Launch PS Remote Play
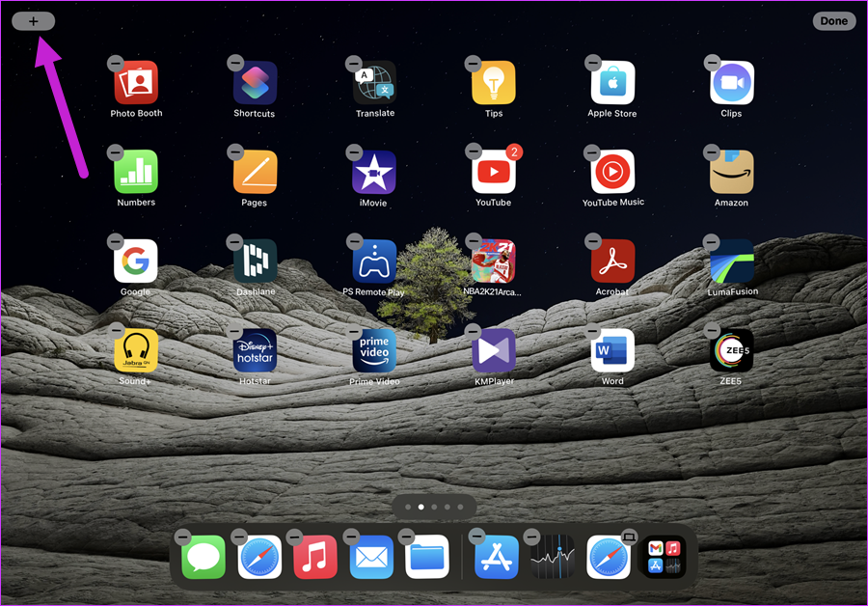The width and height of the screenshot is (868, 606). (375, 261)
